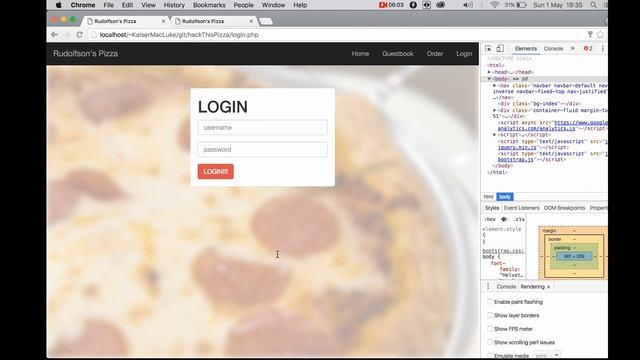Click the black circular lightning menu bar icon
Viewport: 640px width, 360px height.
413,5
